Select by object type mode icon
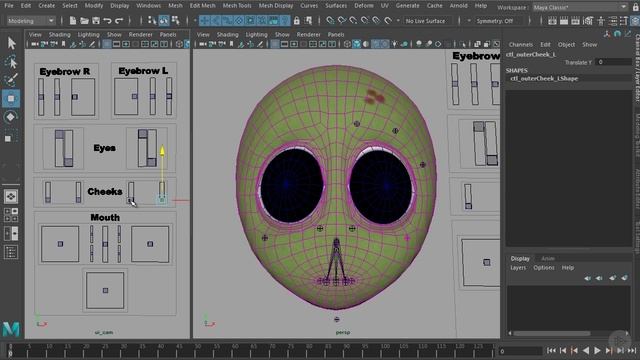 pos(164,20)
